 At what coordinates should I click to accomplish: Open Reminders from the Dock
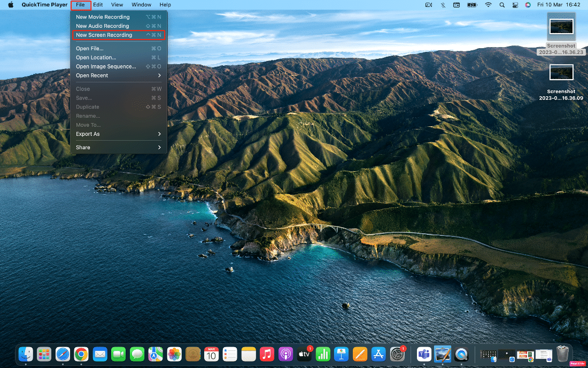click(230, 354)
